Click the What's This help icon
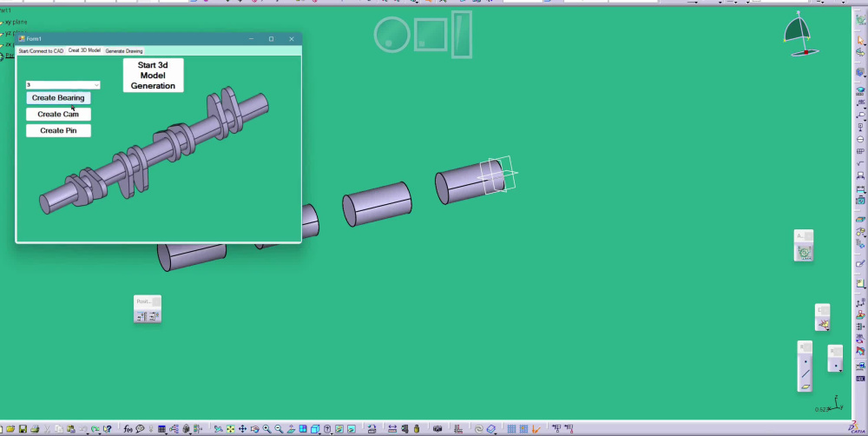 click(x=108, y=429)
